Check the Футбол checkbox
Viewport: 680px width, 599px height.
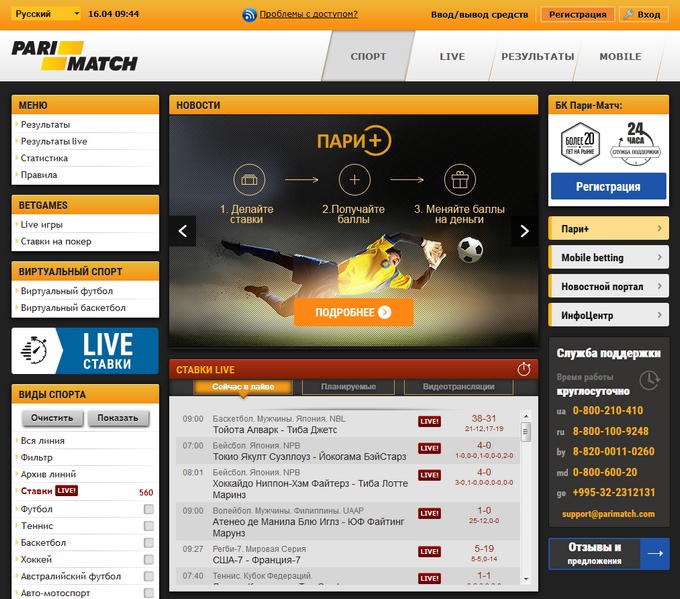(149, 509)
